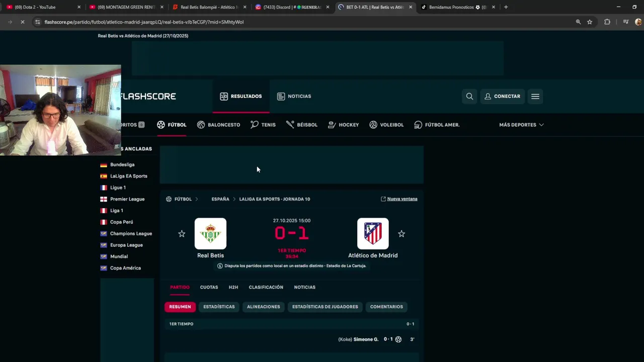The width and height of the screenshot is (644, 362).
Task: Switch to Bemidamus Pronosticos browser tab
Action: click(x=457, y=7)
